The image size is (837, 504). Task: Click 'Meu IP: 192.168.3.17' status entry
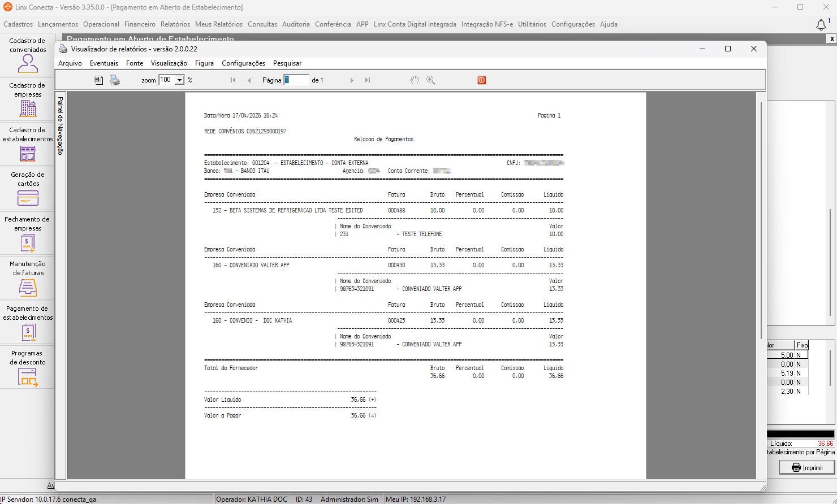coord(416,499)
